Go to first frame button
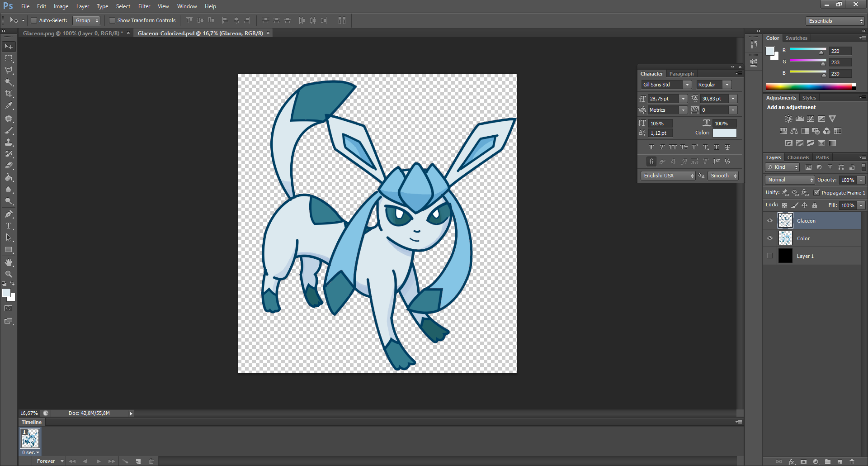Image resolution: width=868 pixels, height=466 pixels. 72,461
